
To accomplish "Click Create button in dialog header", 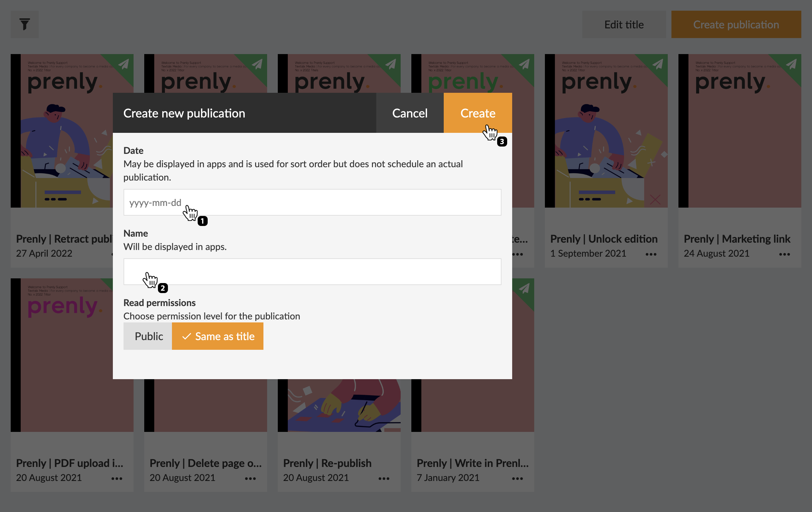I will coord(477,113).
